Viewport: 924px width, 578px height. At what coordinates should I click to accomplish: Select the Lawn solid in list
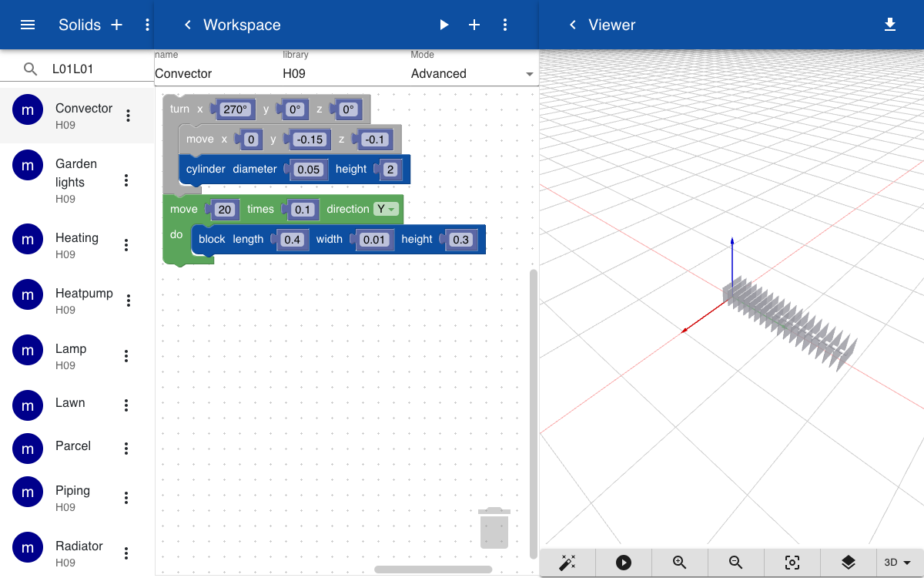coord(77,405)
